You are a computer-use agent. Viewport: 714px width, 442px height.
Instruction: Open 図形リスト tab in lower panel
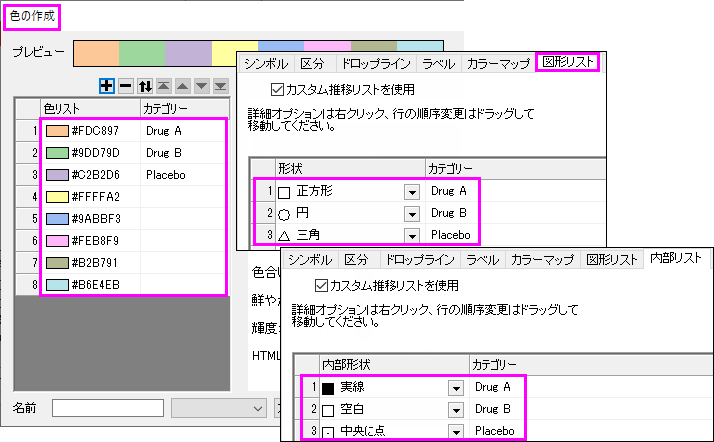[x=612, y=260]
